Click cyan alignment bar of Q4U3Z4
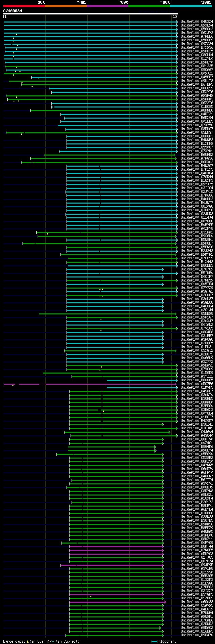The width and height of the screenshot is (215, 644). [x=90, y=22]
